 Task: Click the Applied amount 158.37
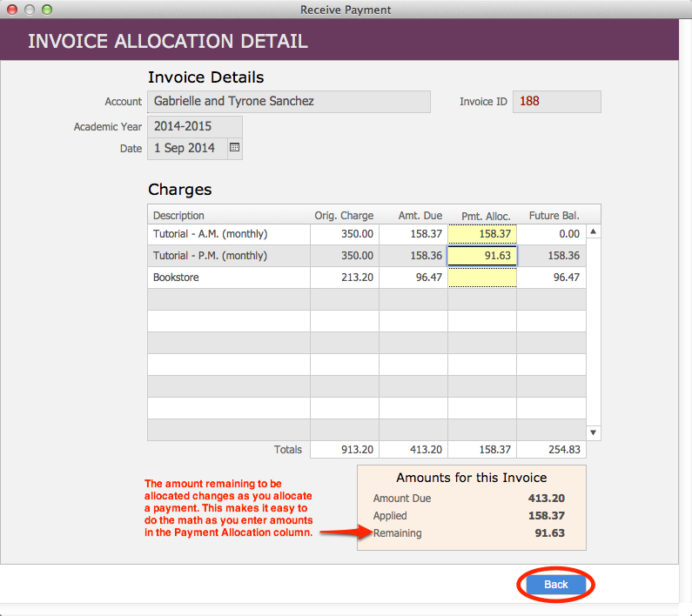coord(547,515)
